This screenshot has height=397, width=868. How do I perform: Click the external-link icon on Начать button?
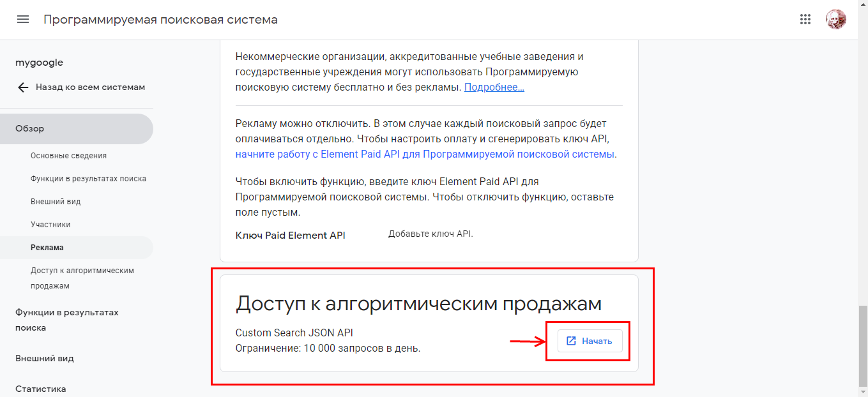click(572, 341)
